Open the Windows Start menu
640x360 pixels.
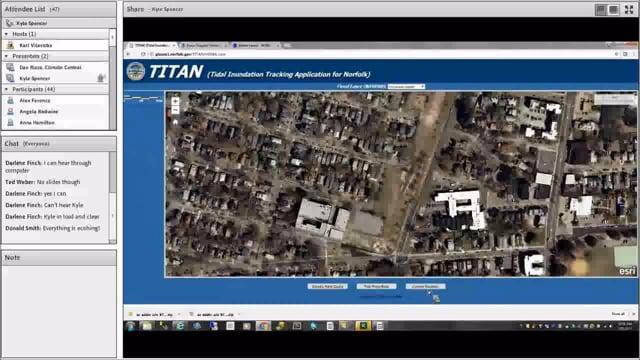pos(131,326)
